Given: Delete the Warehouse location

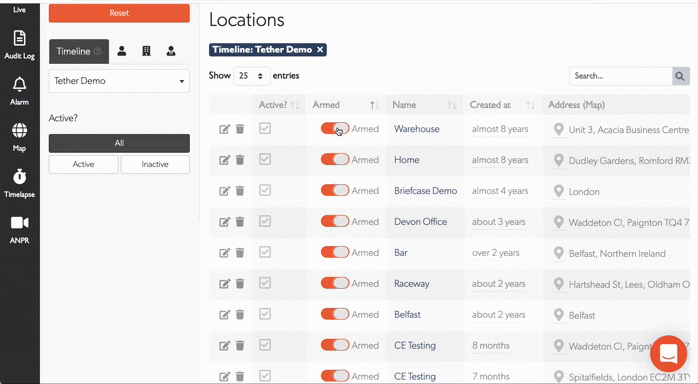Looking at the screenshot, I should [240, 129].
